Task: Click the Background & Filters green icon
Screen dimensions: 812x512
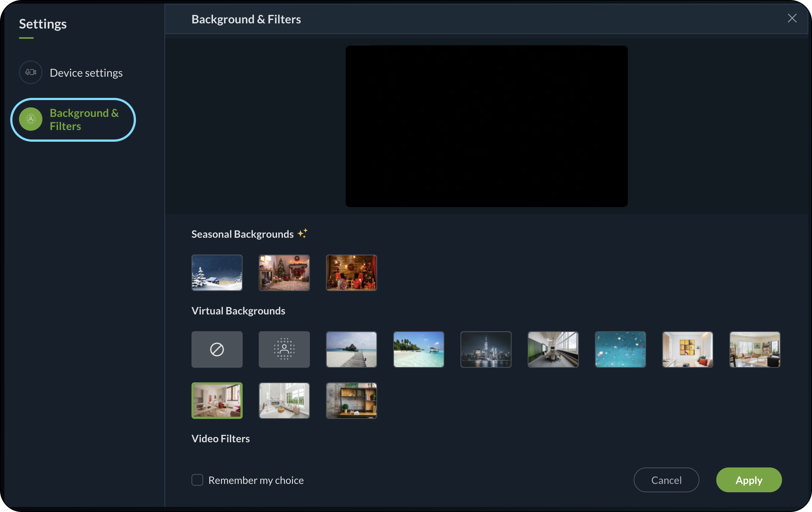Action: click(x=31, y=119)
